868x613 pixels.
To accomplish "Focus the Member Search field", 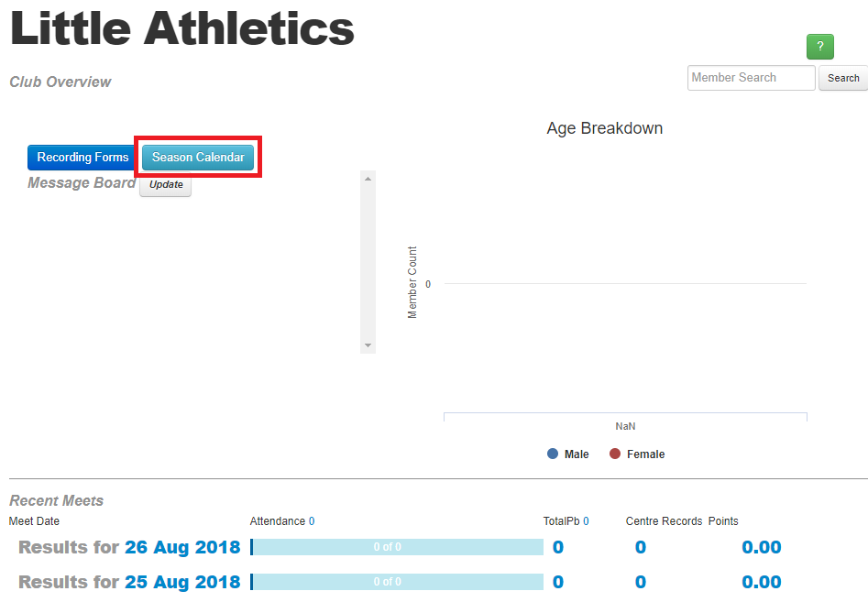I will [751, 78].
